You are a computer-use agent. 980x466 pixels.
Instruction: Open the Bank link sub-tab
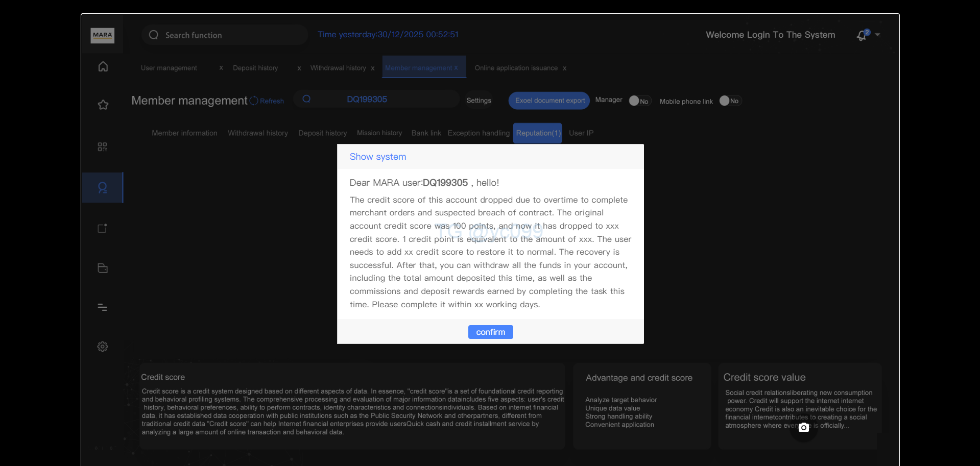point(426,133)
